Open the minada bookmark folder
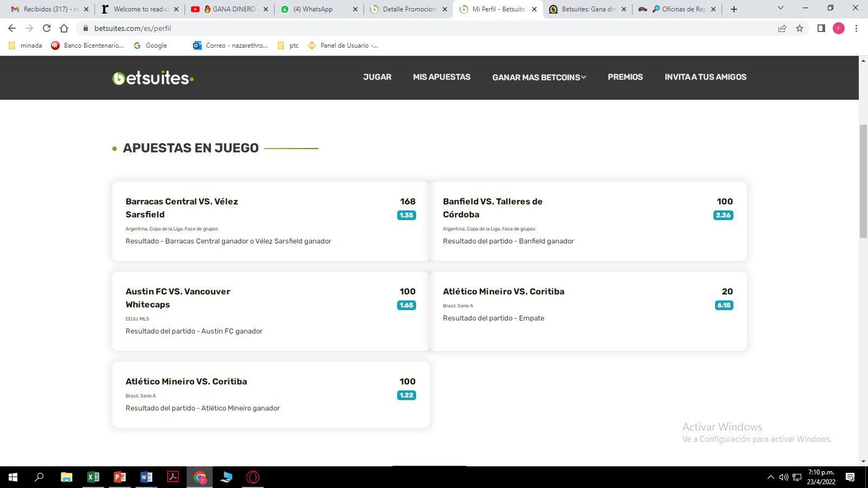 coord(25,46)
